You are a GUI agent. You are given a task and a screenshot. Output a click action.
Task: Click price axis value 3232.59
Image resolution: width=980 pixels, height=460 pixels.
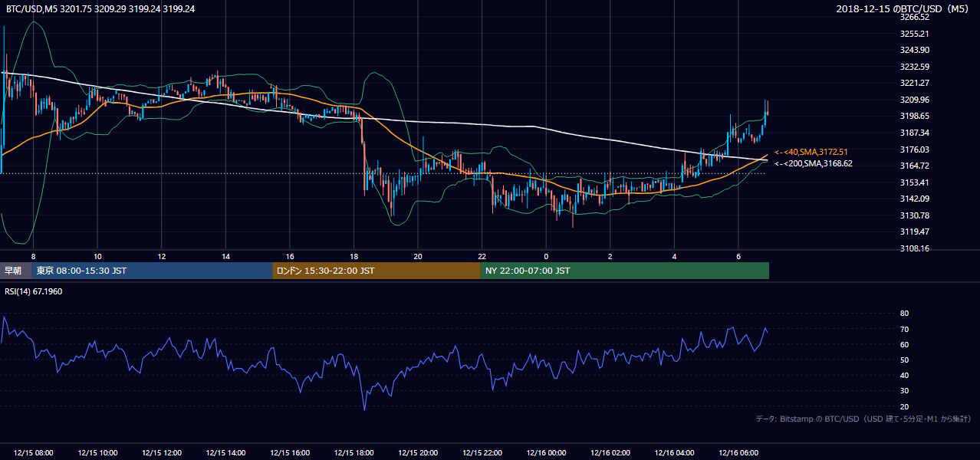coord(914,67)
